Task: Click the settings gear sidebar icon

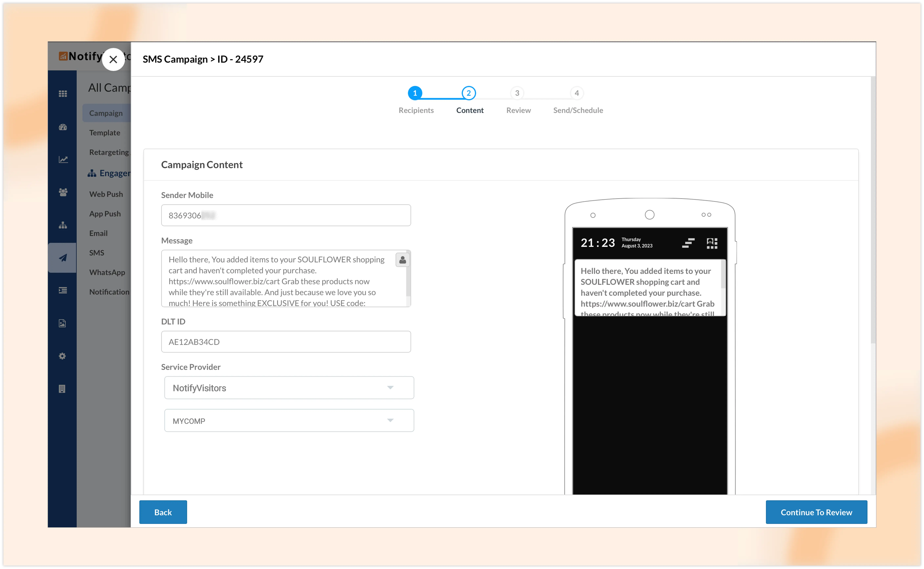Action: tap(63, 356)
